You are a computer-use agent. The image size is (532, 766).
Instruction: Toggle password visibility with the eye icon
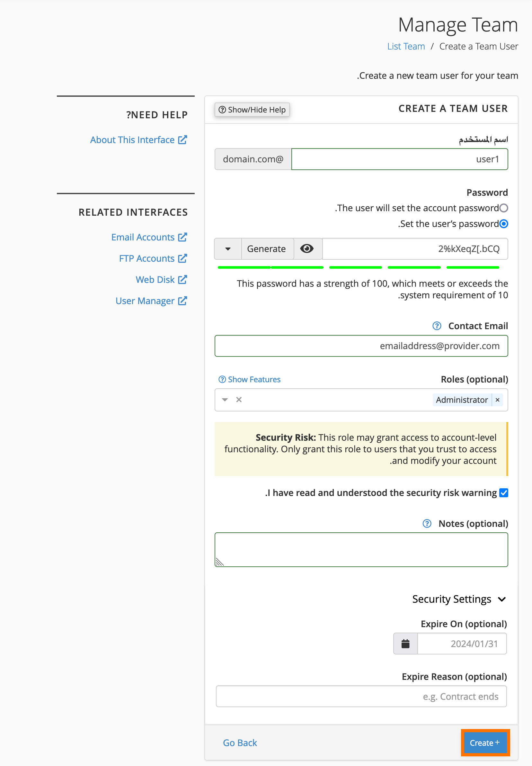click(x=307, y=248)
